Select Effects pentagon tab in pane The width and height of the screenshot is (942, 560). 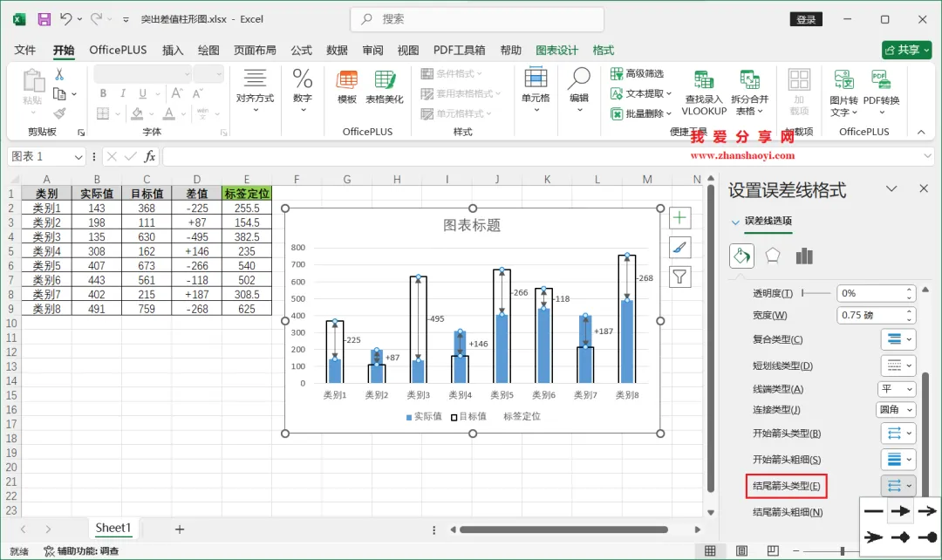(x=773, y=256)
